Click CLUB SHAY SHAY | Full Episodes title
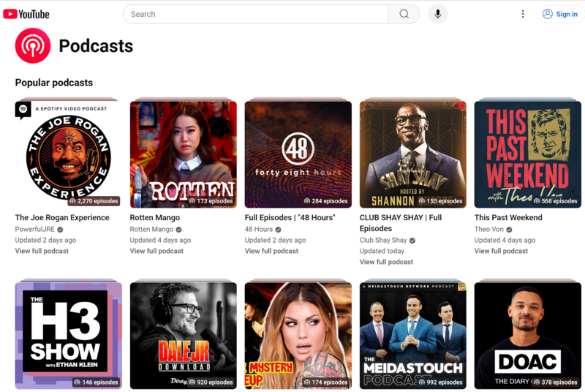The height and width of the screenshot is (392, 585). 400,223
